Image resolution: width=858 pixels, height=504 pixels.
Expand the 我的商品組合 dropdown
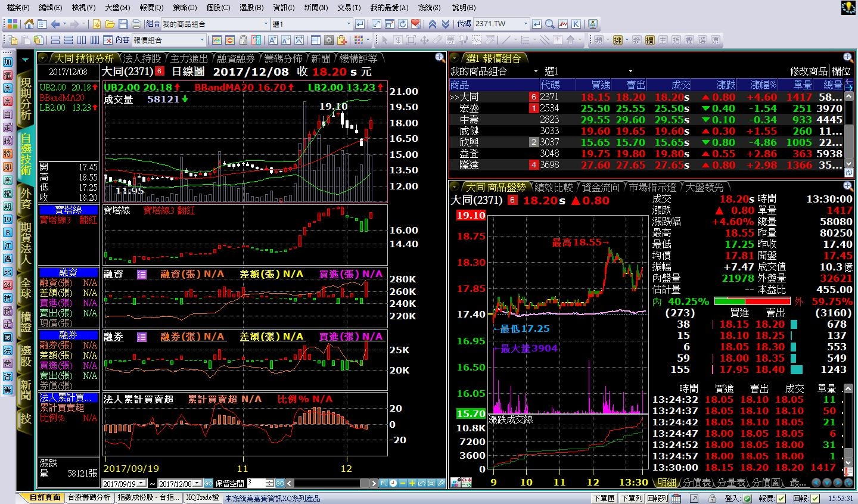[x=266, y=24]
